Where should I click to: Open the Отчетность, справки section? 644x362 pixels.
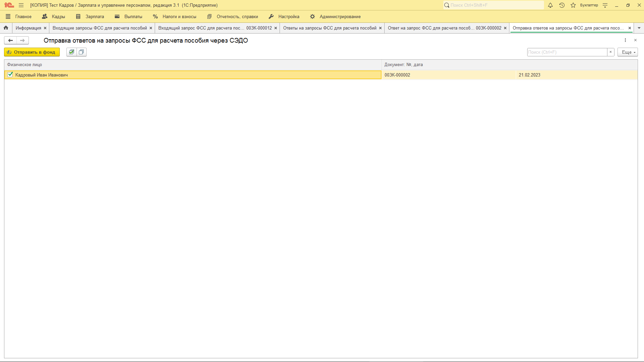pyautogui.click(x=233, y=16)
